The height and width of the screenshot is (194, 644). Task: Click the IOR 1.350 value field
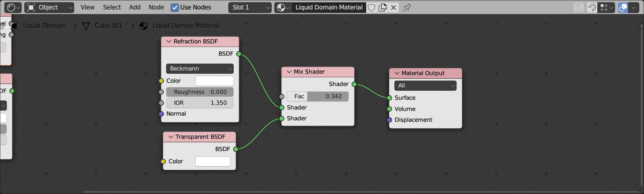coord(200,103)
